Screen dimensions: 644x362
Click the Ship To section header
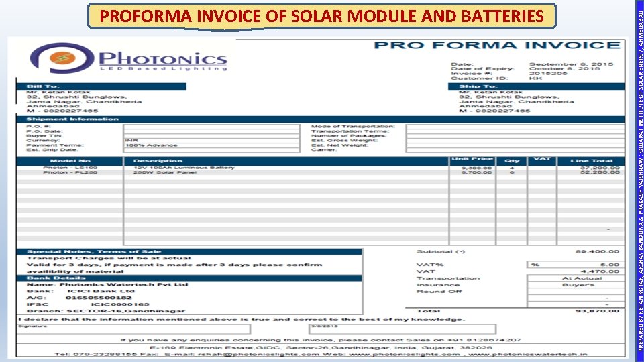[x=537, y=86]
